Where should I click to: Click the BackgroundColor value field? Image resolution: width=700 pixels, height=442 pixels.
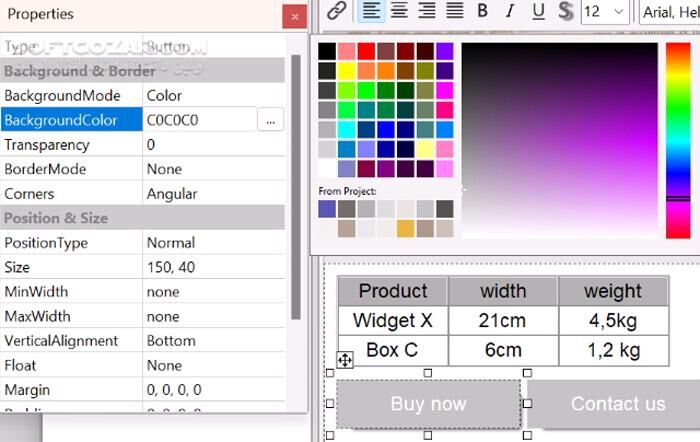pos(198,120)
